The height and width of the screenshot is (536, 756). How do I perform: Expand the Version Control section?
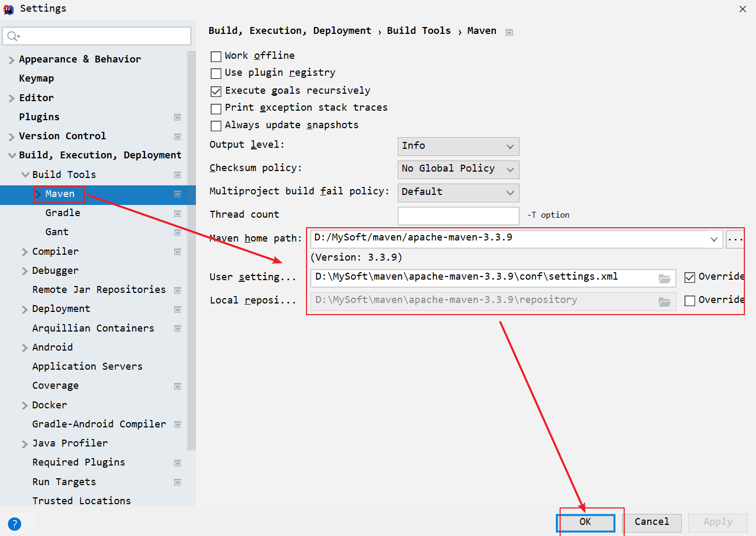(x=12, y=137)
